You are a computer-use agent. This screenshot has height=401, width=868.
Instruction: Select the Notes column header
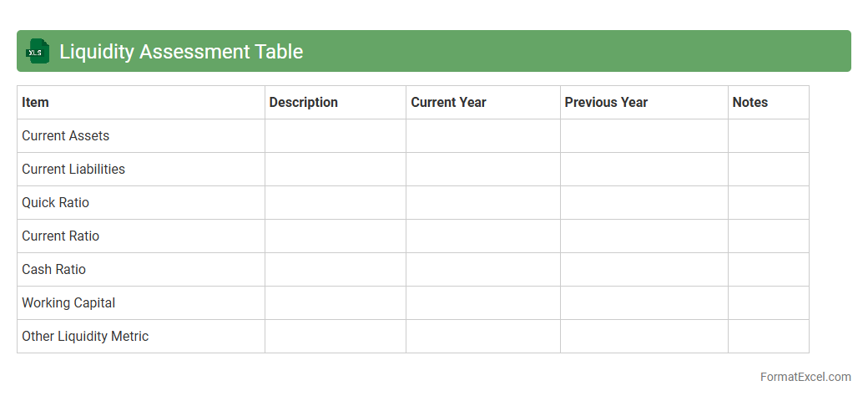tap(749, 102)
